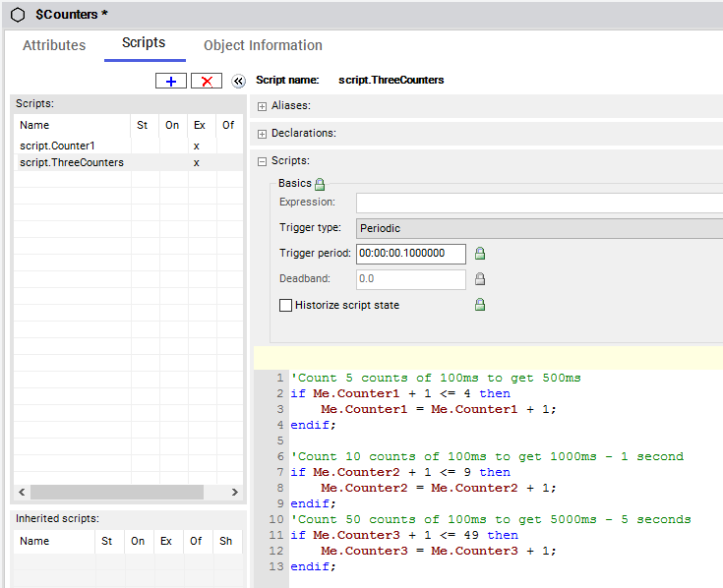Open the Trigger type dropdown
The image size is (723, 588).
click(539, 228)
